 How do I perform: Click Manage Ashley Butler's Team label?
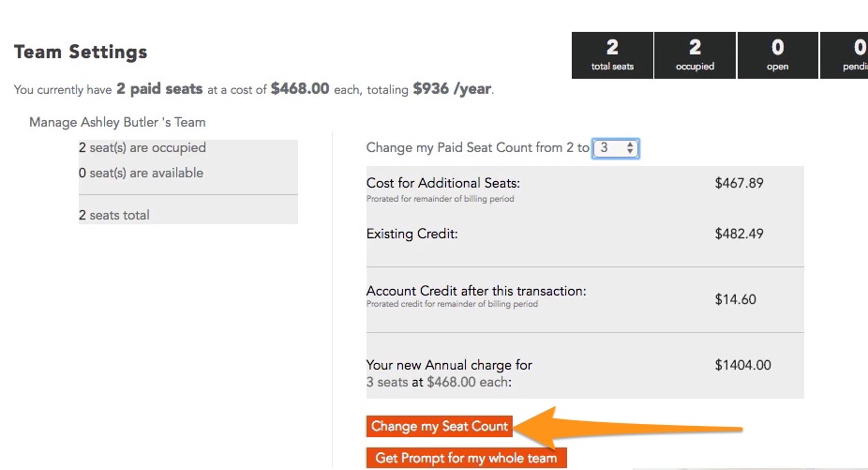click(x=117, y=123)
